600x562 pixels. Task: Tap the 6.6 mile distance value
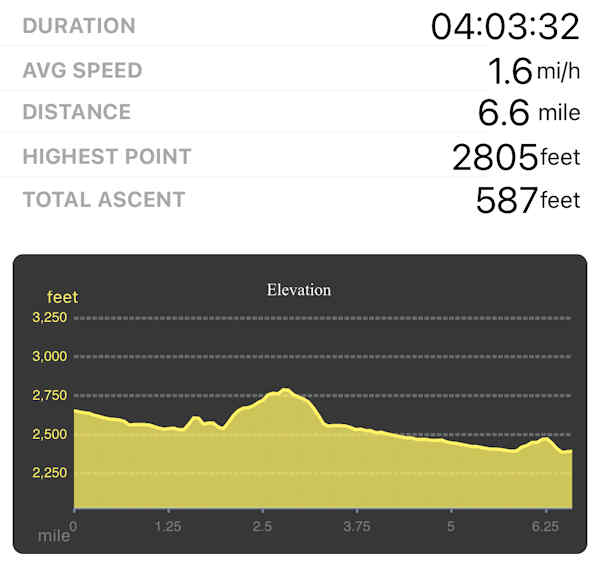[x=528, y=113]
